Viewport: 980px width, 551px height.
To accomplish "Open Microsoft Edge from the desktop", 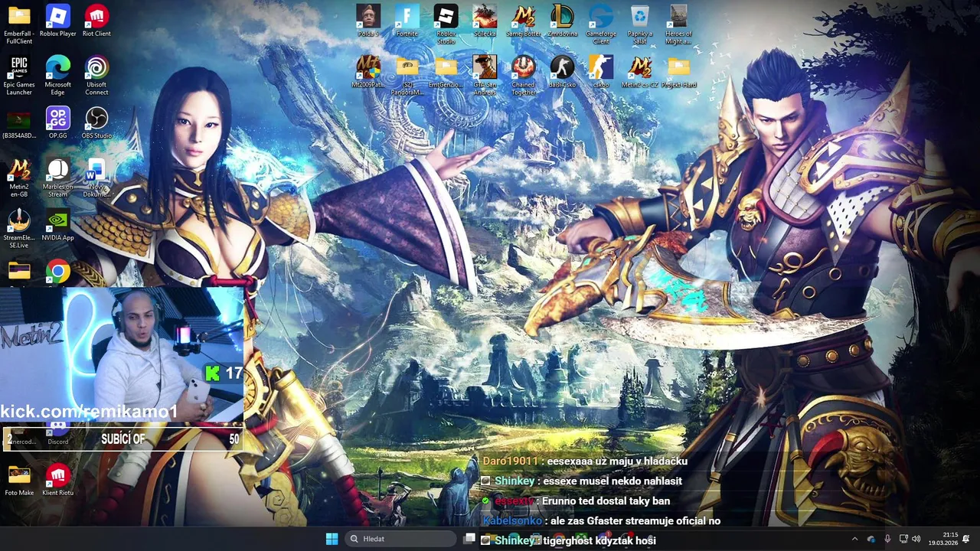I will pyautogui.click(x=57, y=74).
